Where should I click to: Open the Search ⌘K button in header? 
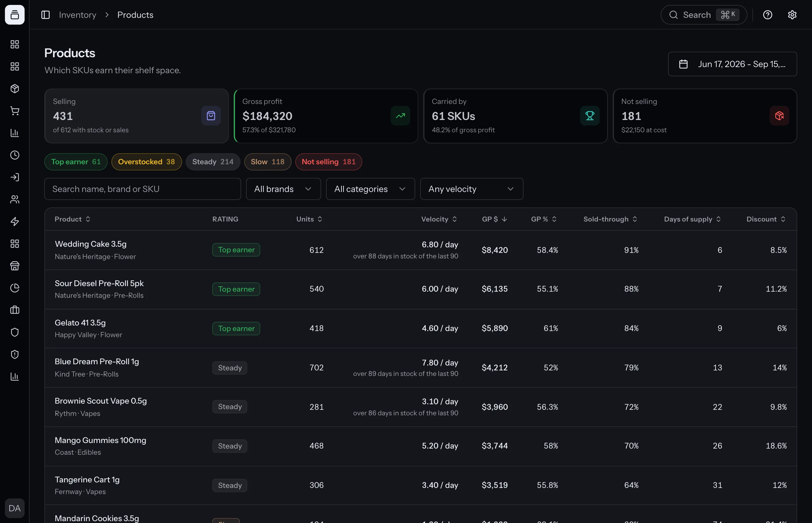click(x=704, y=14)
